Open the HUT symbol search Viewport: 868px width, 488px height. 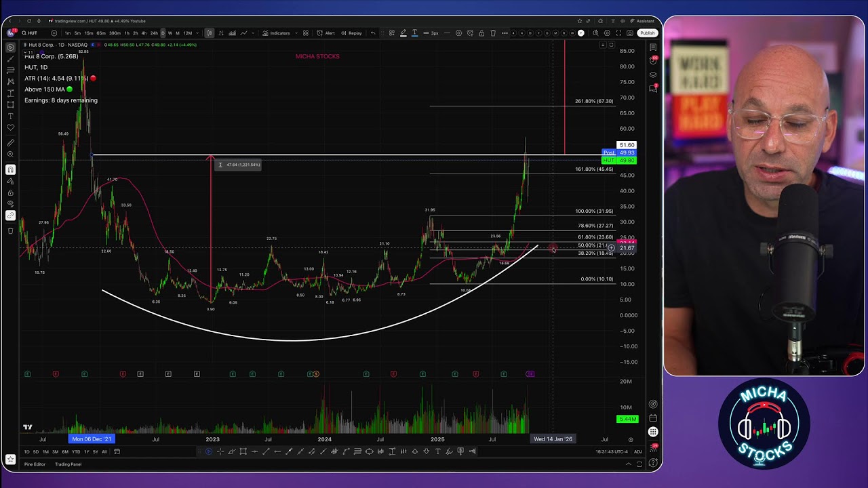31,33
